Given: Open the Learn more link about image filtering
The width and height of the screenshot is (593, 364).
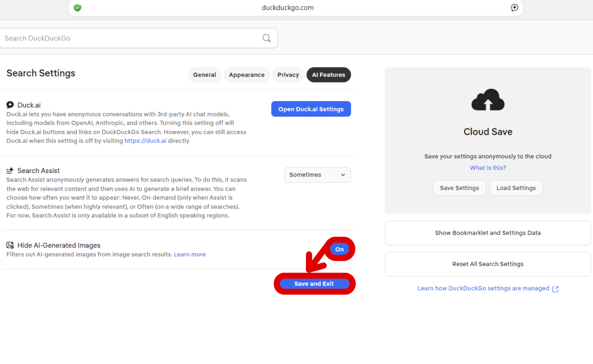Looking at the screenshot, I should pos(189,254).
